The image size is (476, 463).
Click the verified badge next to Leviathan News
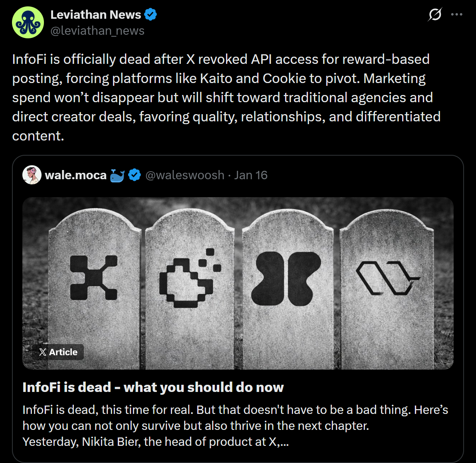point(151,14)
